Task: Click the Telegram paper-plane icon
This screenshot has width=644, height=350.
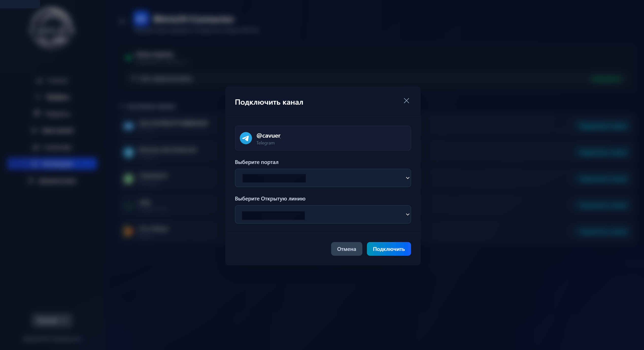Action: [246, 138]
